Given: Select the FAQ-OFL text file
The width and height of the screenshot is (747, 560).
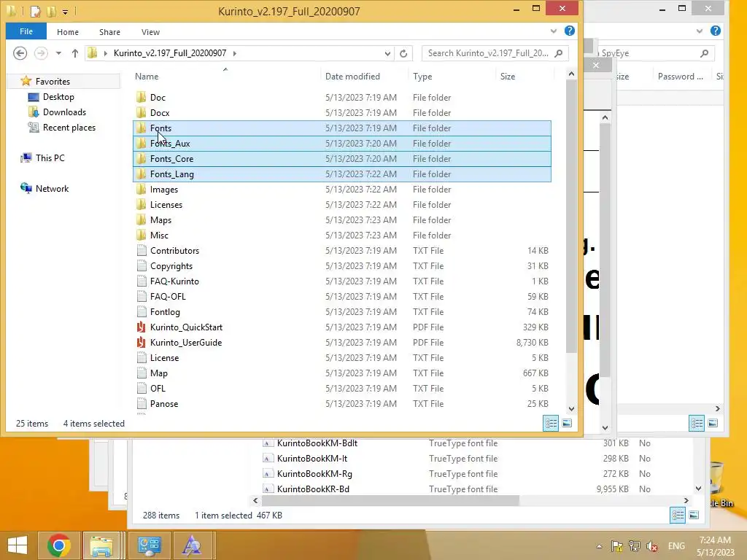Looking at the screenshot, I should tap(341, 296).
